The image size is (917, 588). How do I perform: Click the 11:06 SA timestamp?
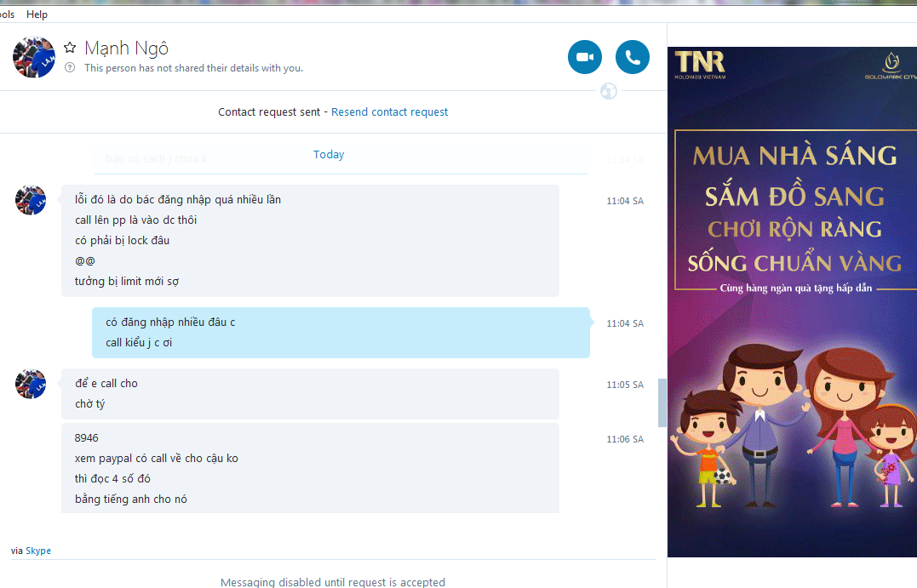tap(625, 439)
